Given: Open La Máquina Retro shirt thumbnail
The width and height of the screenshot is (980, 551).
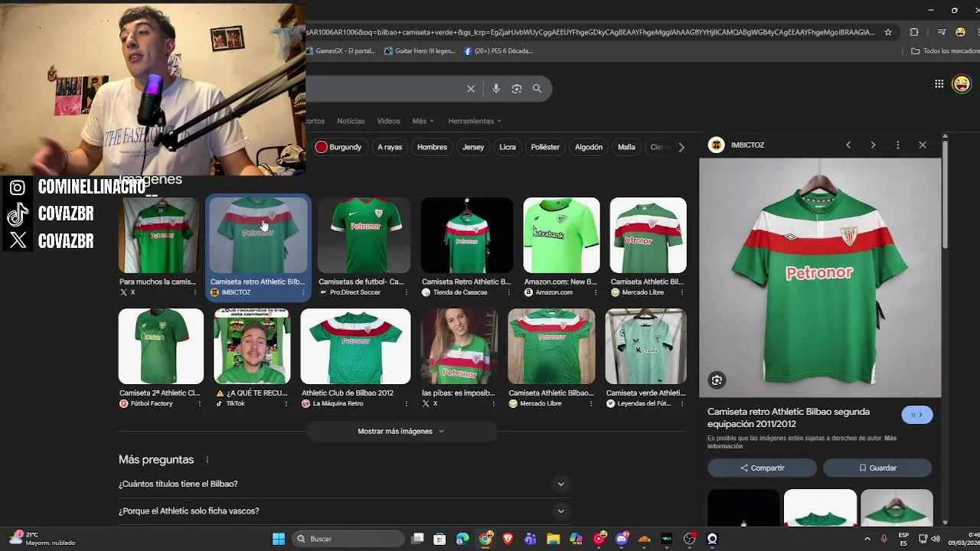Looking at the screenshot, I should click(x=355, y=346).
